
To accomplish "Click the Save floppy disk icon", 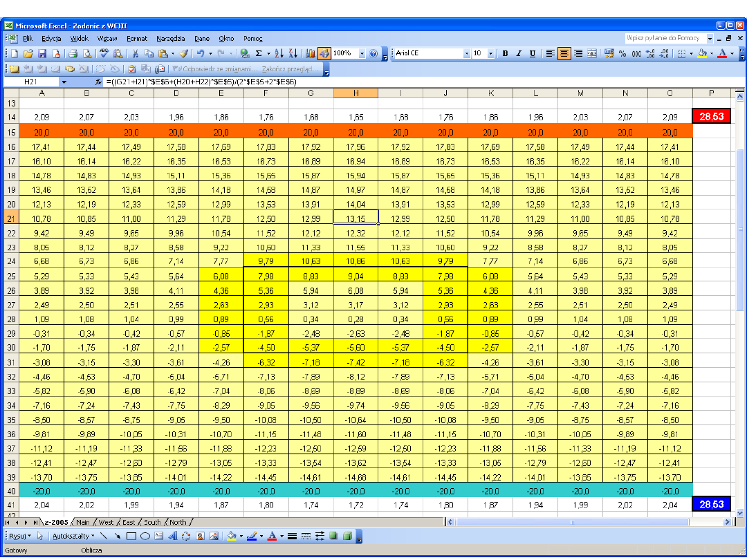I will click(42, 53).
